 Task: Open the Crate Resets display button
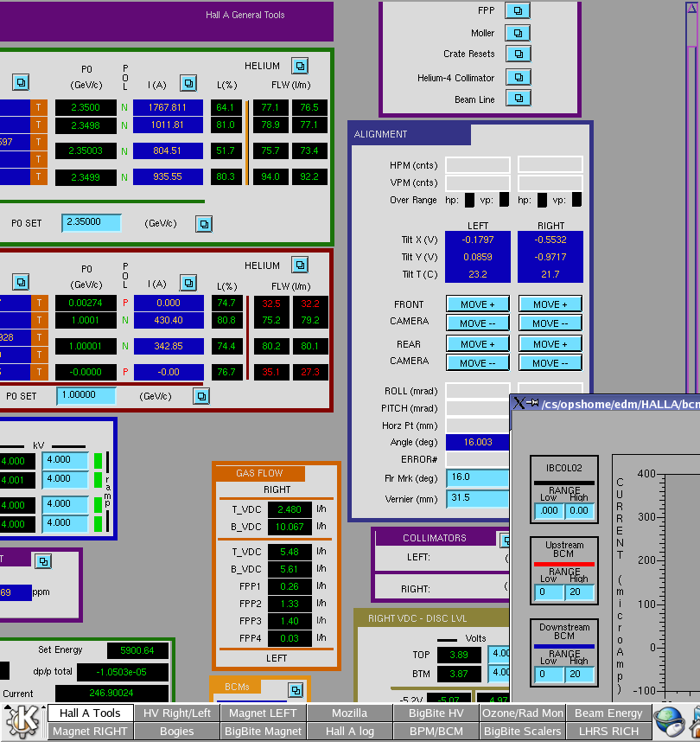click(x=518, y=54)
